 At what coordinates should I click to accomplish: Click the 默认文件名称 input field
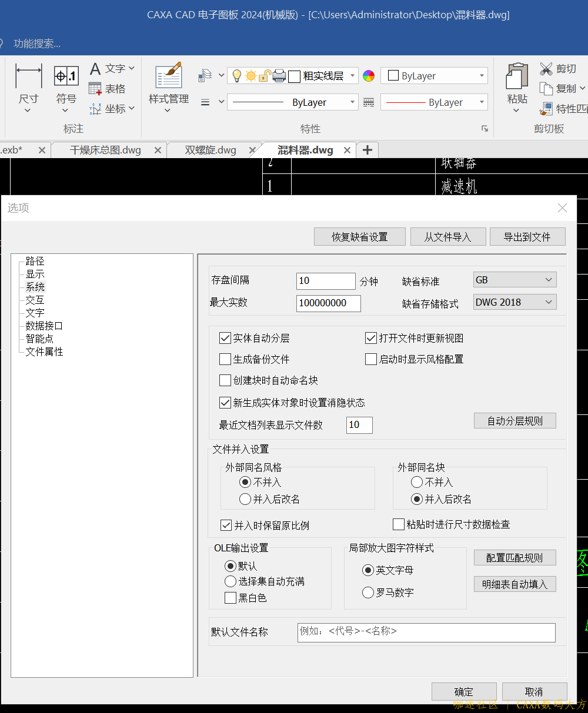click(426, 632)
